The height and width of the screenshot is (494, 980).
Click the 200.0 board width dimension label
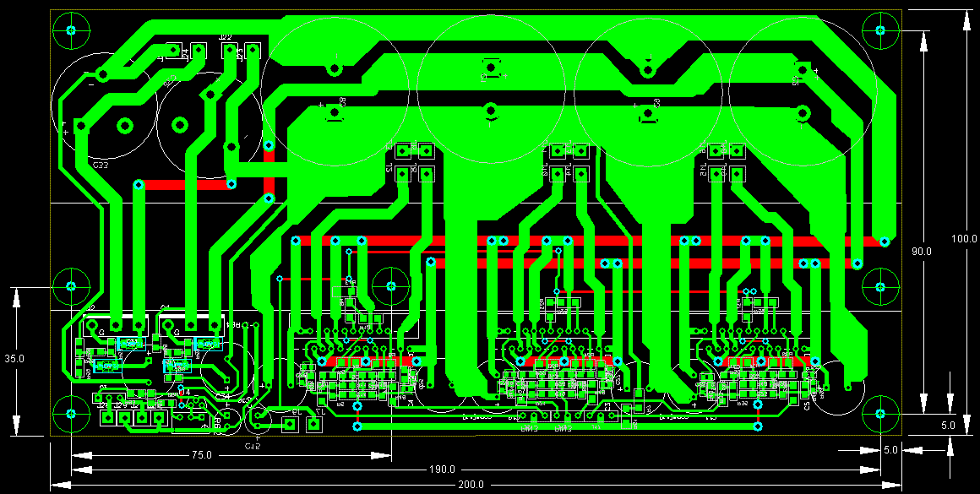471,485
